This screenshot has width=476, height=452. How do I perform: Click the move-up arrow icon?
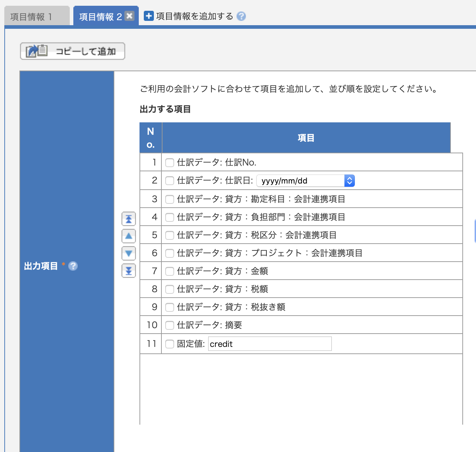pos(129,236)
